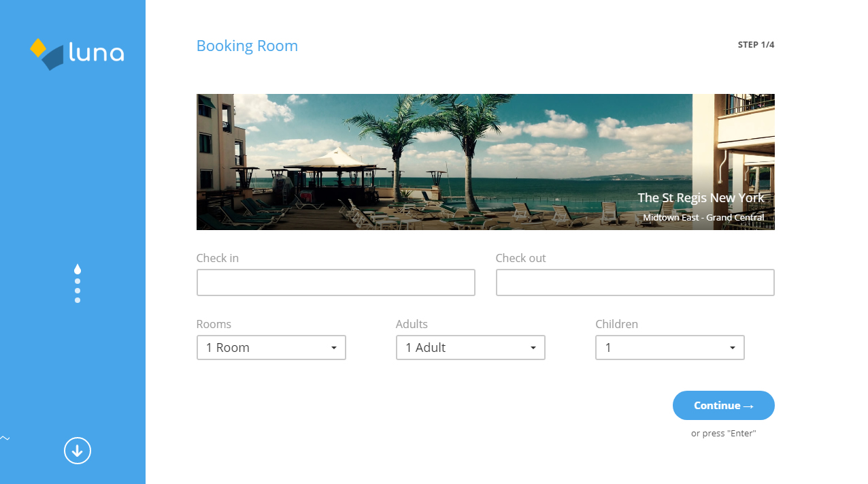Click the Adults dropdown caret arrow
The image size is (868, 484).
(x=533, y=348)
